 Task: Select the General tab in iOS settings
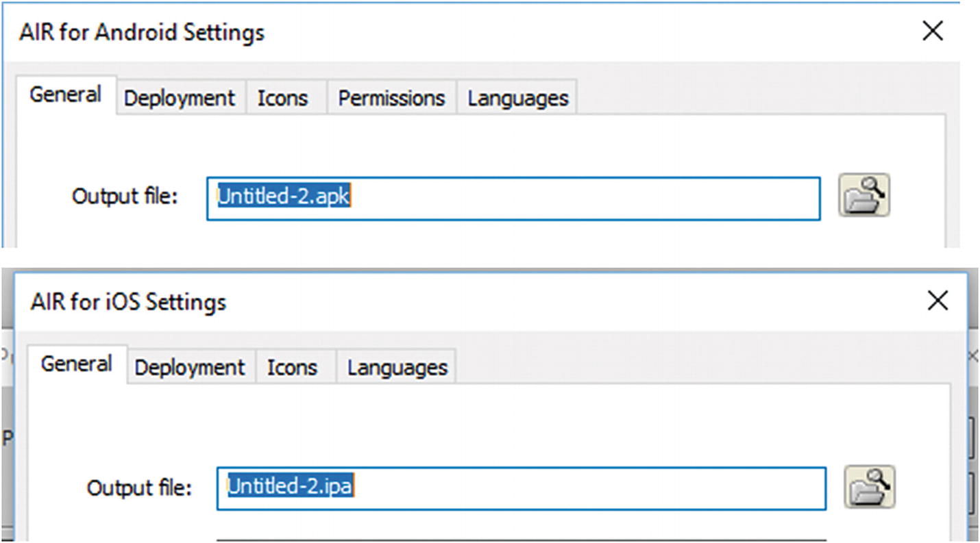[x=76, y=364]
